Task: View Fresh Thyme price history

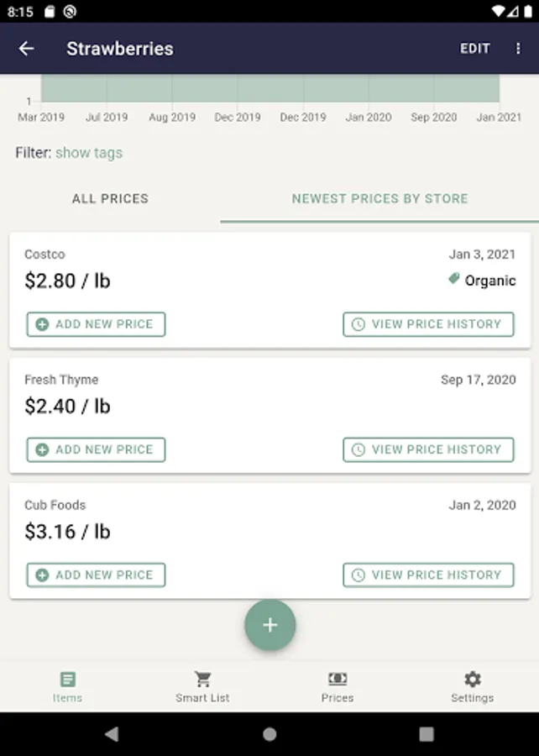Action: (x=428, y=449)
